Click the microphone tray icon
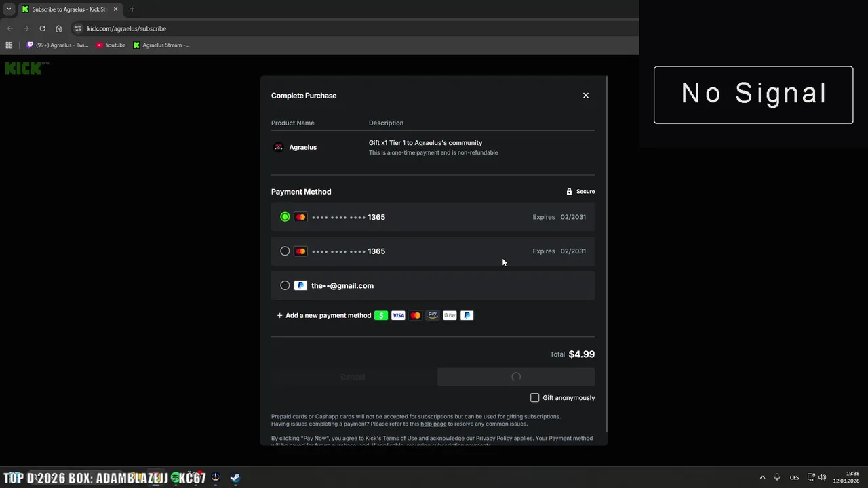The image size is (868, 488). click(x=777, y=478)
